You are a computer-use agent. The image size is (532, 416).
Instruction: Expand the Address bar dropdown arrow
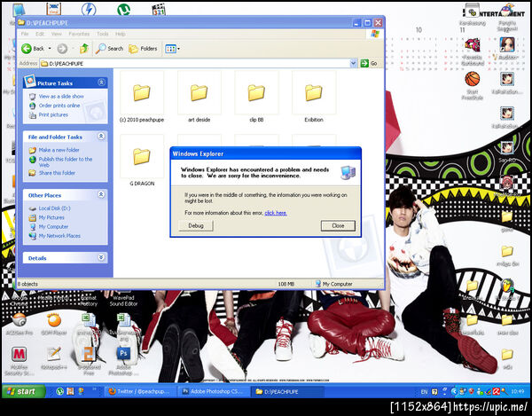(x=353, y=63)
